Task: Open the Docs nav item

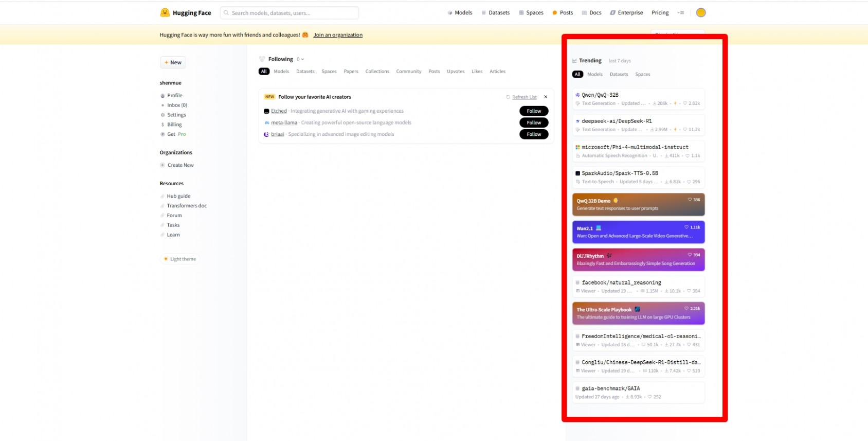Action: [591, 13]
